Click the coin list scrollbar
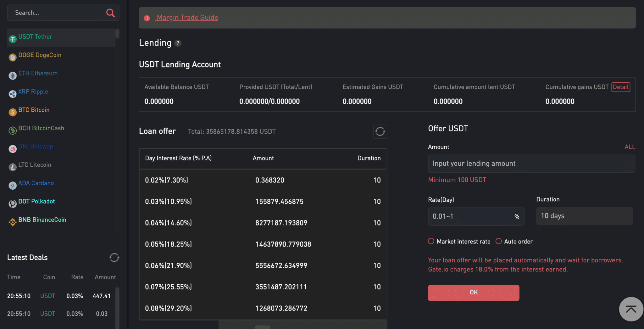 [x=117, y=34]
